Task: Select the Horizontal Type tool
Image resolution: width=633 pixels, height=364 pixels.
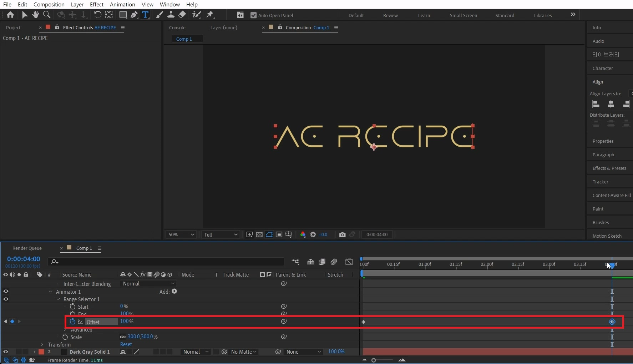Action: click(145, 15)
